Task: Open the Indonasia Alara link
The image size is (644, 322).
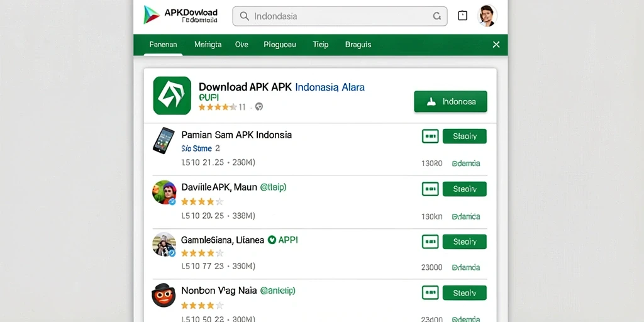Action: (x=330, y=87)
